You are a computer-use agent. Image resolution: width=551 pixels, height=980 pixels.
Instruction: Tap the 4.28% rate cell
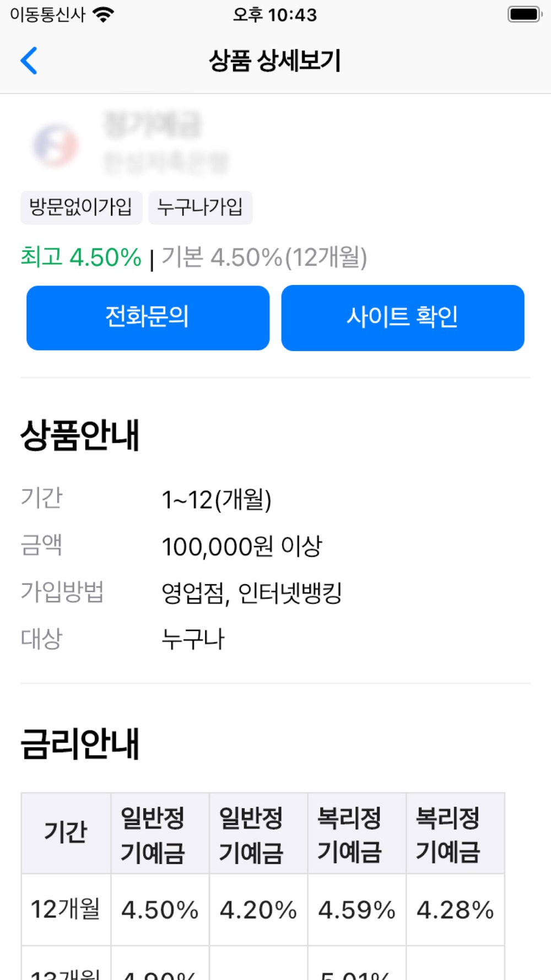(x=455, y=909)
